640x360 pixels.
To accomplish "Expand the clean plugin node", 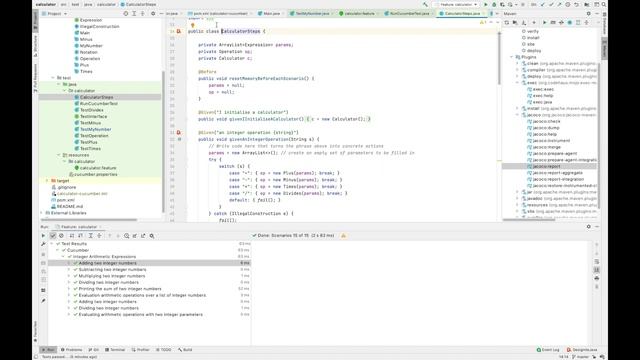I will coord(518,64).
